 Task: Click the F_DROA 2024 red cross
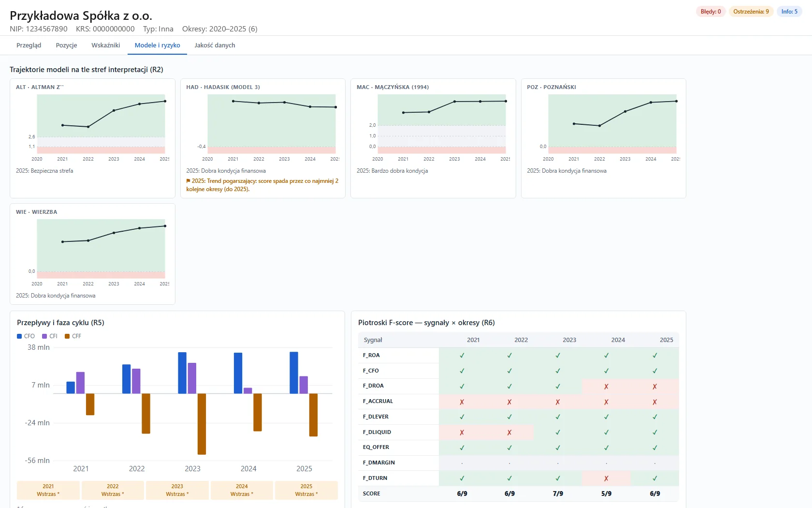click(606, 387)
